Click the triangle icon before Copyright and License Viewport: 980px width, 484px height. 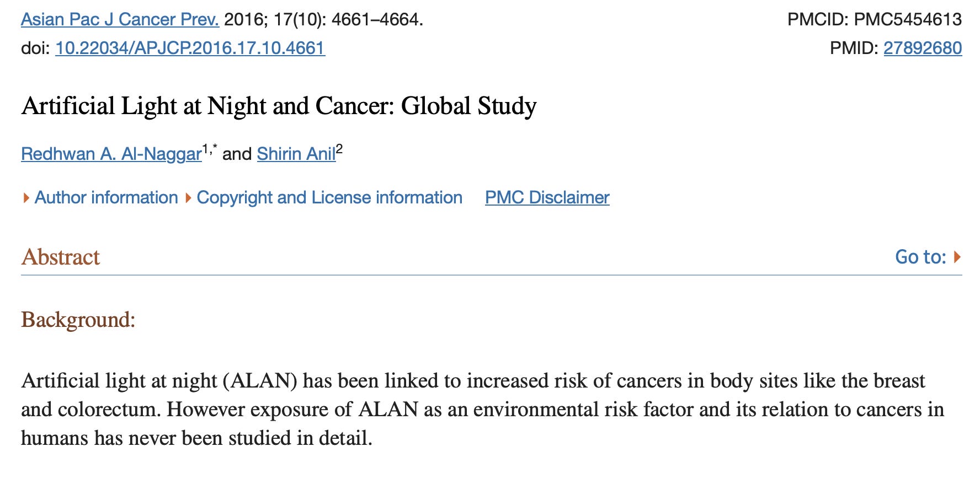pyautogui.click(x=188, y=198)
